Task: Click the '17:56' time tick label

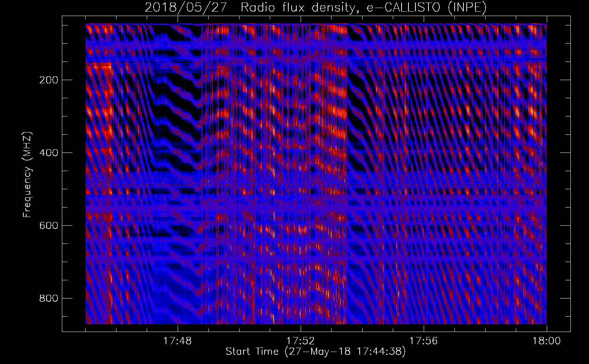Action: tap(423, 341)
